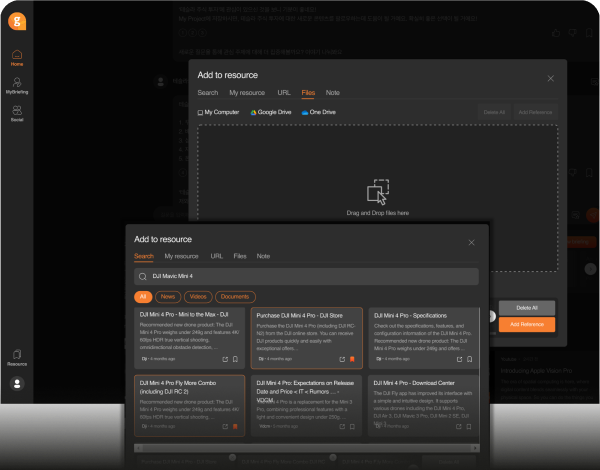Select the One Drive source

coord(319,112)
